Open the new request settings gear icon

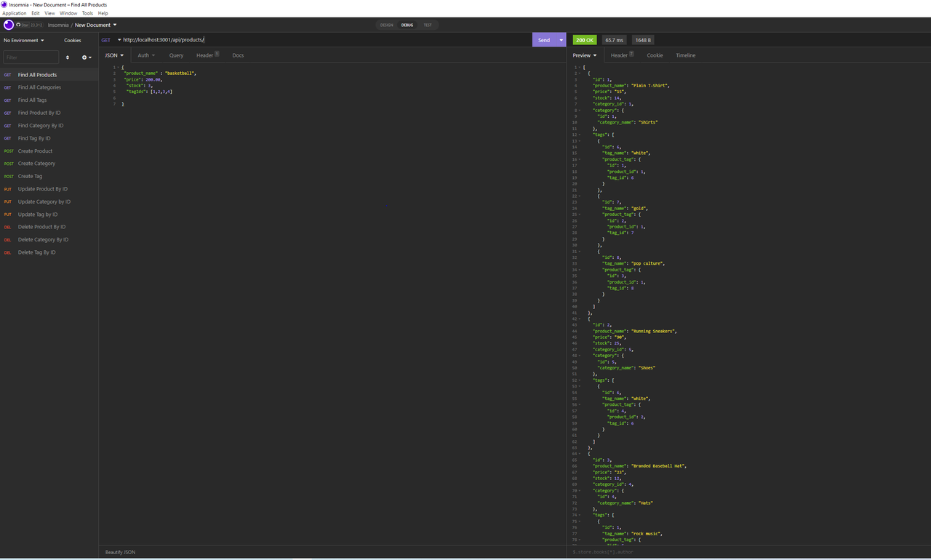pyautogui.click(x=86, y=57)
